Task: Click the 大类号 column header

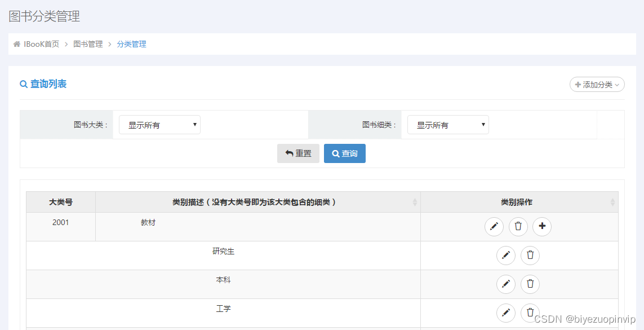Action: pyautogui.click(x=61, y=202)
